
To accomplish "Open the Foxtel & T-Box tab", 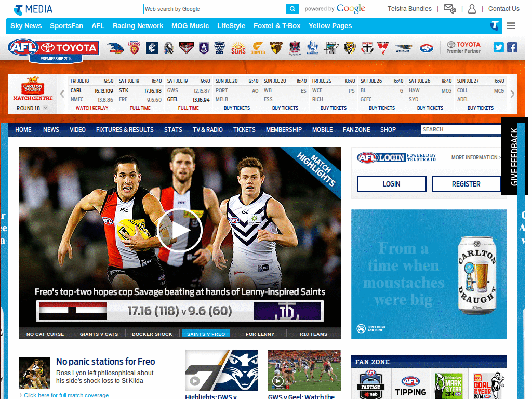I will click(277, 26).
